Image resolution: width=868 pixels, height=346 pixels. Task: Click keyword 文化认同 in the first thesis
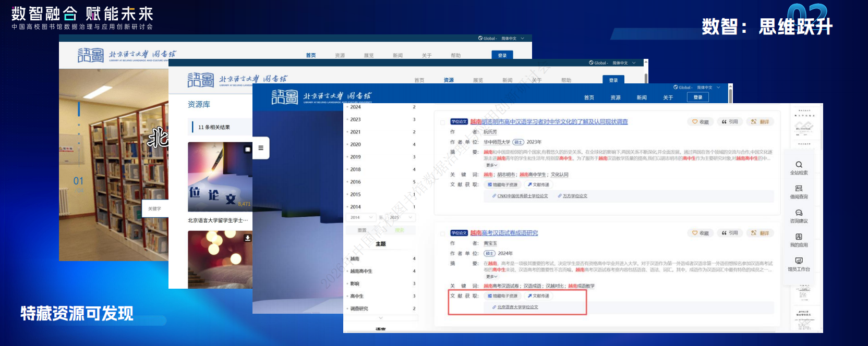click(559, 175)
